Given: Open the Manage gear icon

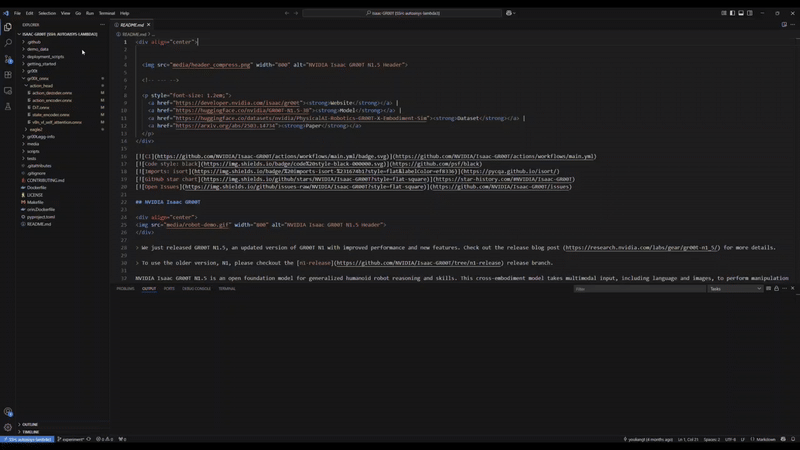Looking at the screenshot, I should 8,428.
